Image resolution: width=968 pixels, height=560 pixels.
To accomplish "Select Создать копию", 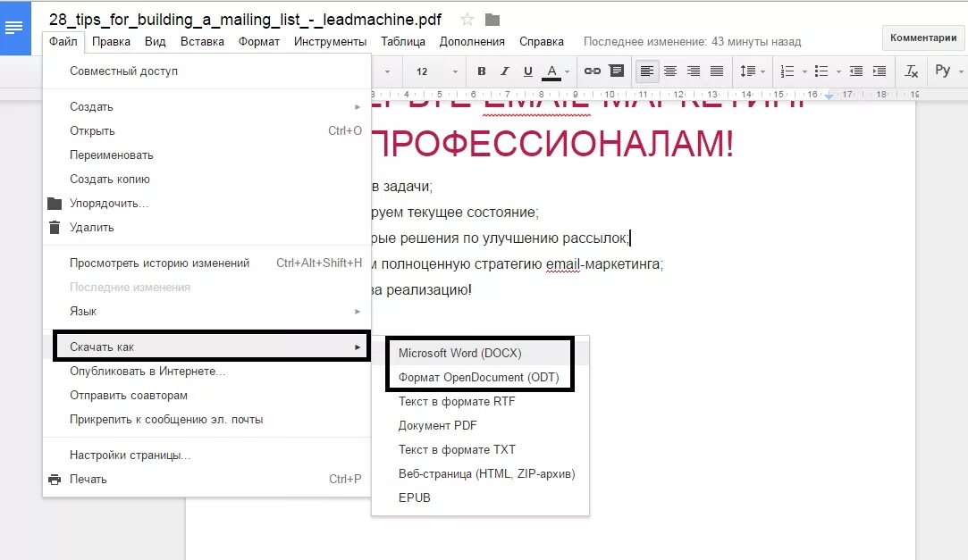I will [x=206, y=179].
